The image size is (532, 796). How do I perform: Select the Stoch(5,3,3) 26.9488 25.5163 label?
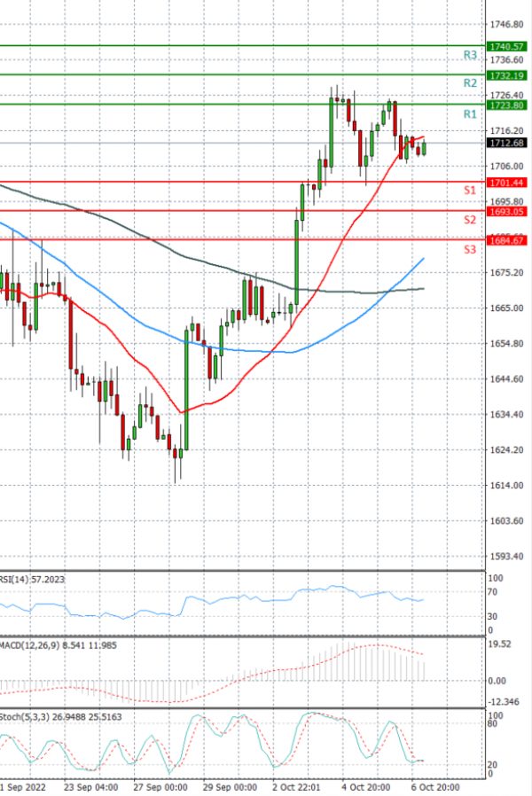(60, 717)
